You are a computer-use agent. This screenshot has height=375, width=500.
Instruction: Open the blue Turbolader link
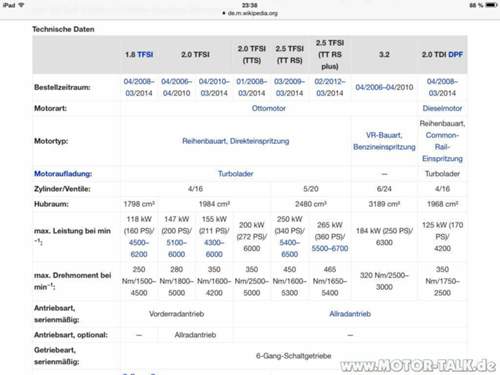pos(236,174)
